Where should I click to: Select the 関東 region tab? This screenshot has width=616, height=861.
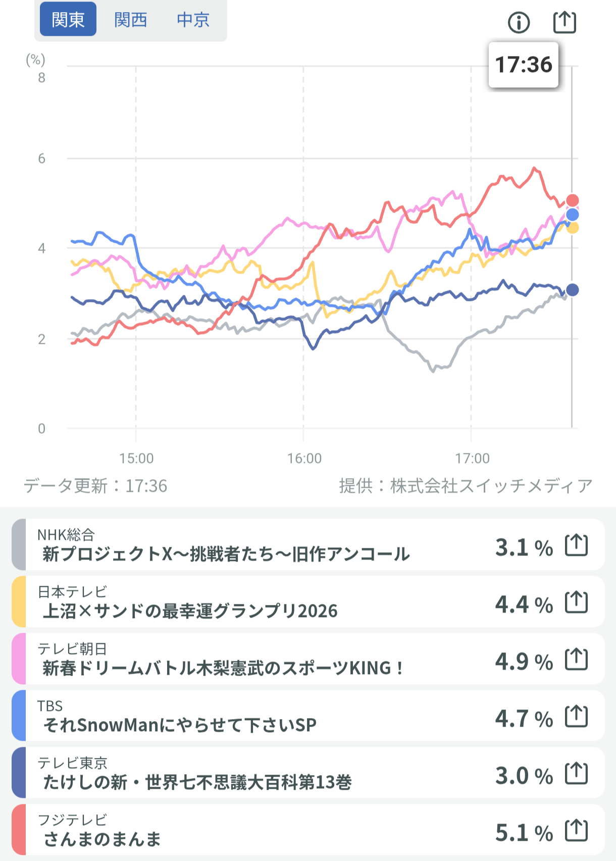[x=68, y=20]
